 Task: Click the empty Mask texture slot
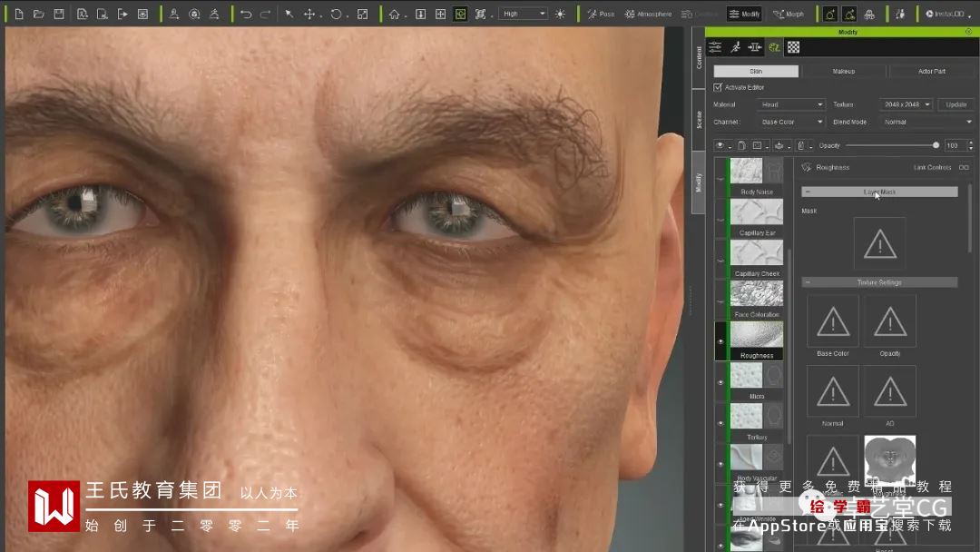pyautogui.click(x=879, y=244)
